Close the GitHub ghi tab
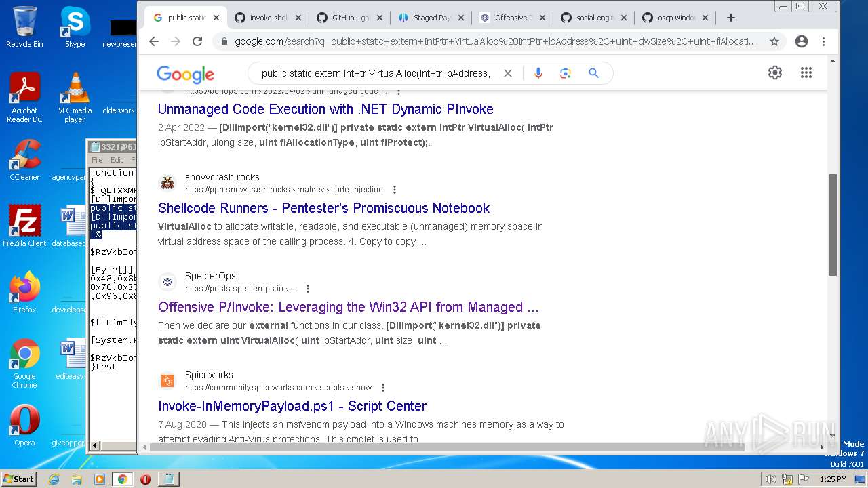The image size is (868, 488). click(380, 18)
